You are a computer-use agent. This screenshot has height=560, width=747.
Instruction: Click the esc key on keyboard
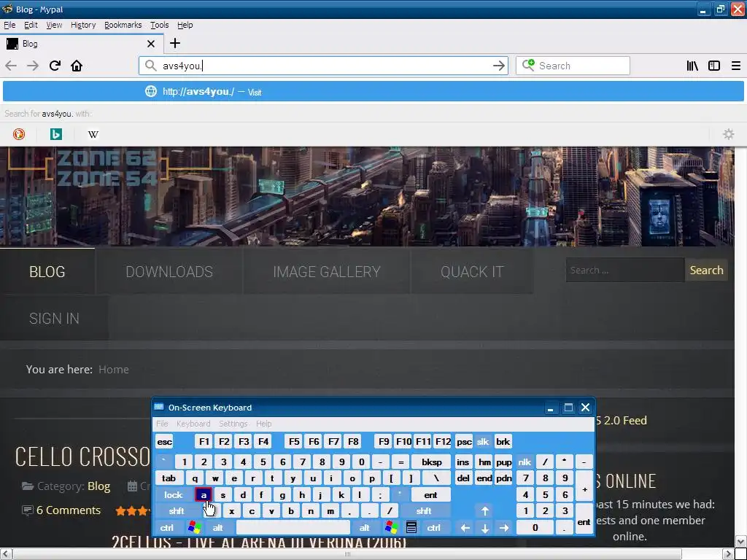tap(164, 441)
